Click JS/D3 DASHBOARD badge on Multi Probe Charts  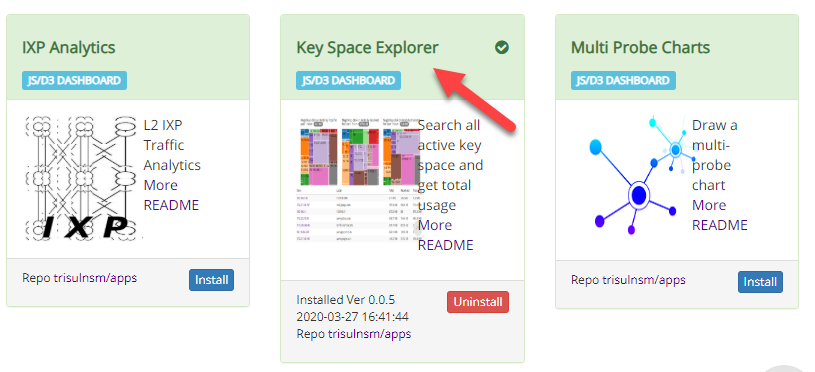623,81
